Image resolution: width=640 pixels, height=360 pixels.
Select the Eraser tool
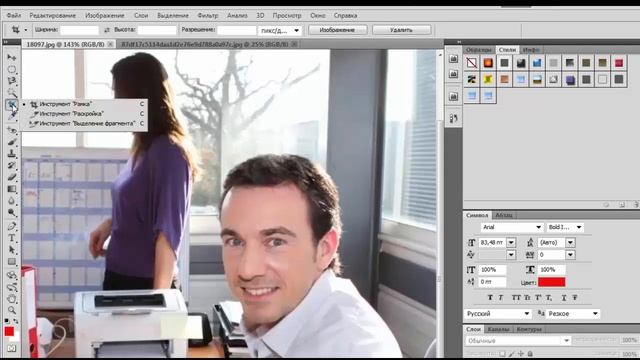(11, 178)
